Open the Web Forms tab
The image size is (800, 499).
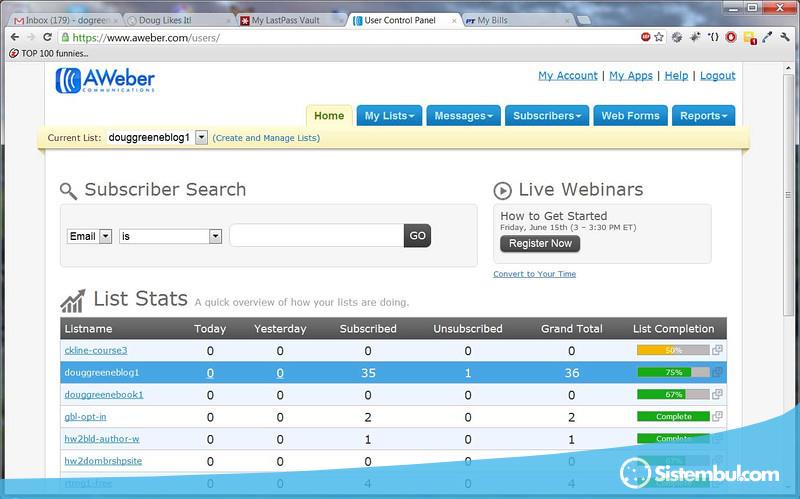coord(631,116)
